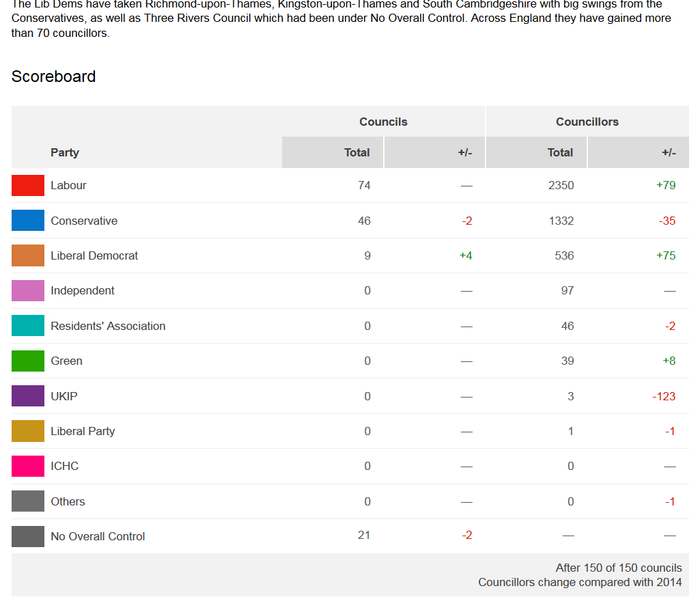Click the grey Others color swatch
The width and height of the screenshot is (700, 597).
coord(28,501)
